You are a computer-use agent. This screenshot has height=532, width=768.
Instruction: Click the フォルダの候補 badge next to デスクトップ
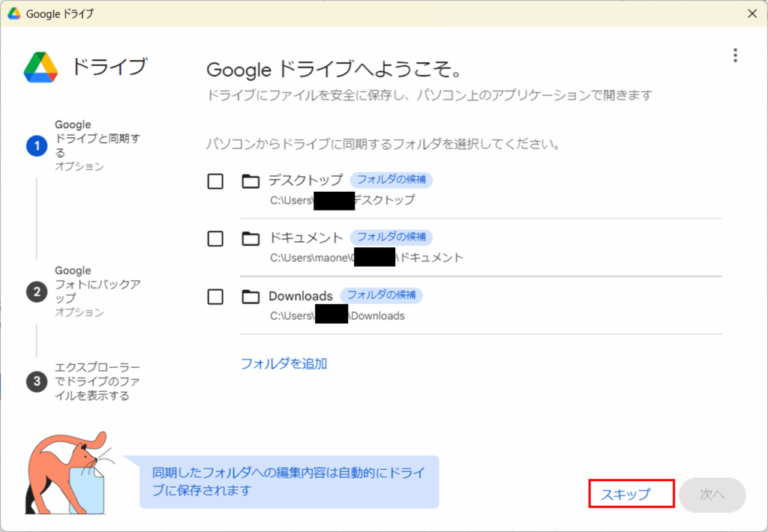(x=391, y=180)
